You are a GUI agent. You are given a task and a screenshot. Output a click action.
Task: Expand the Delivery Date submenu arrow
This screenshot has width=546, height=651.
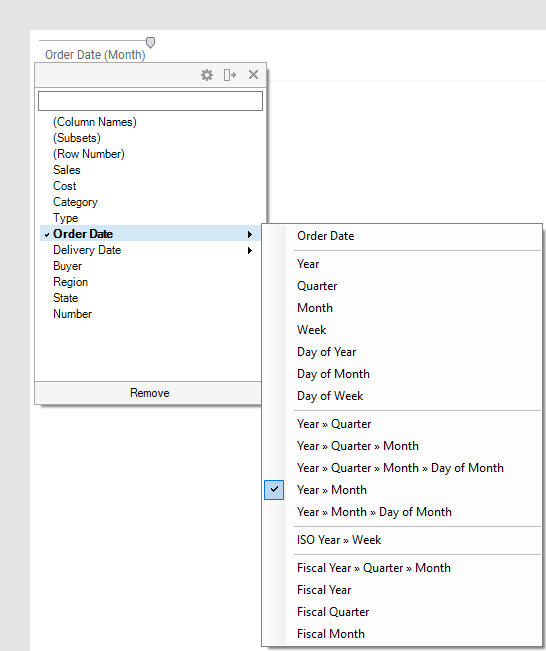[x=250, y=250]
